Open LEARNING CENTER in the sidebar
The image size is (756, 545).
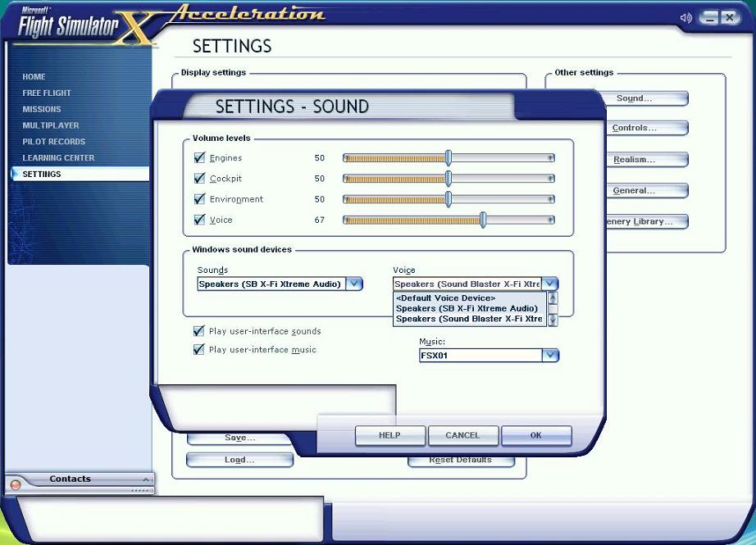tap(58, 158)
